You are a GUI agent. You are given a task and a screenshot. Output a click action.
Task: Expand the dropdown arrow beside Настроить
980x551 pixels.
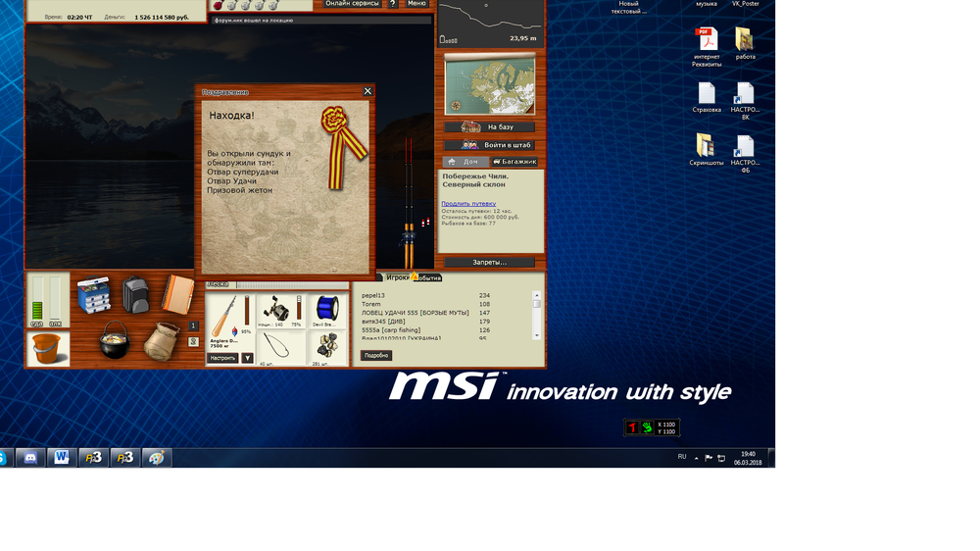coord(247,358)
